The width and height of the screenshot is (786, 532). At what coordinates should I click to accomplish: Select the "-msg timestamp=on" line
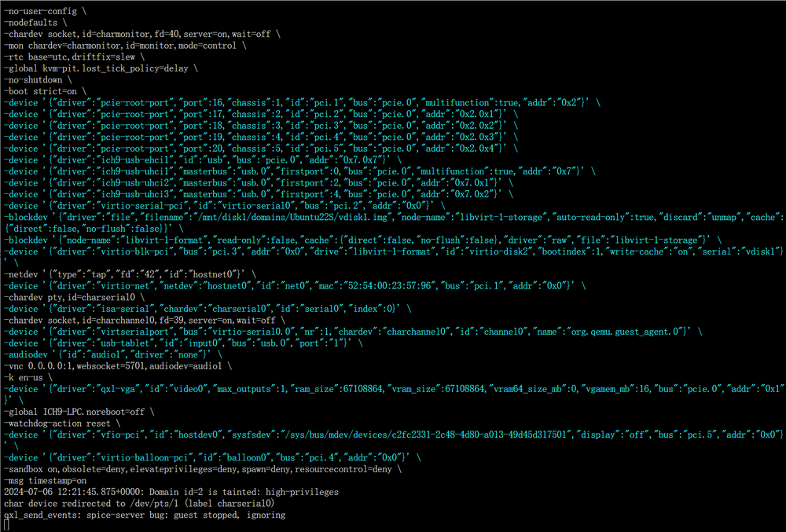(45, 481)
